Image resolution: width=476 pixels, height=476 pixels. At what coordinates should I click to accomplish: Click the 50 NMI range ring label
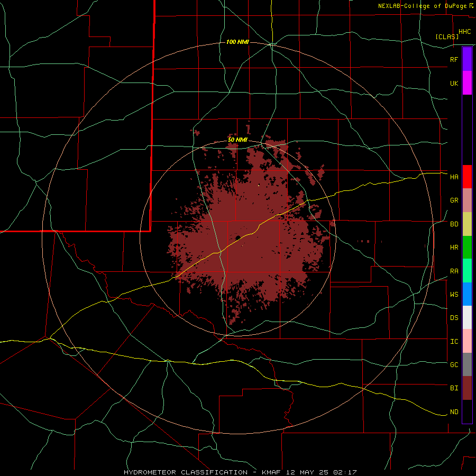point(237,140)
